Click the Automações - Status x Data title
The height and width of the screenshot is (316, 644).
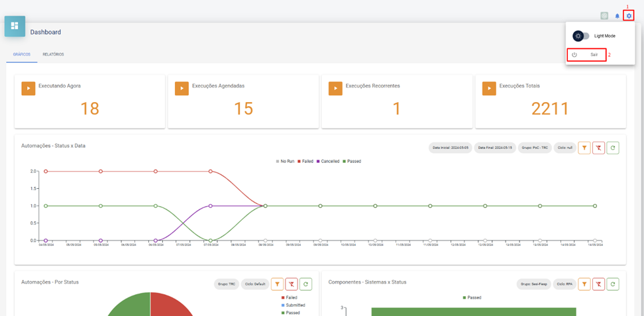tap(54, 146)
